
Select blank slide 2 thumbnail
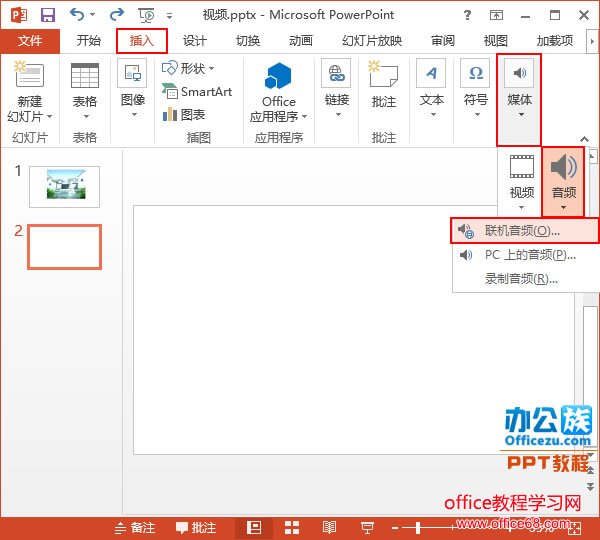click(x=65, y=247)
